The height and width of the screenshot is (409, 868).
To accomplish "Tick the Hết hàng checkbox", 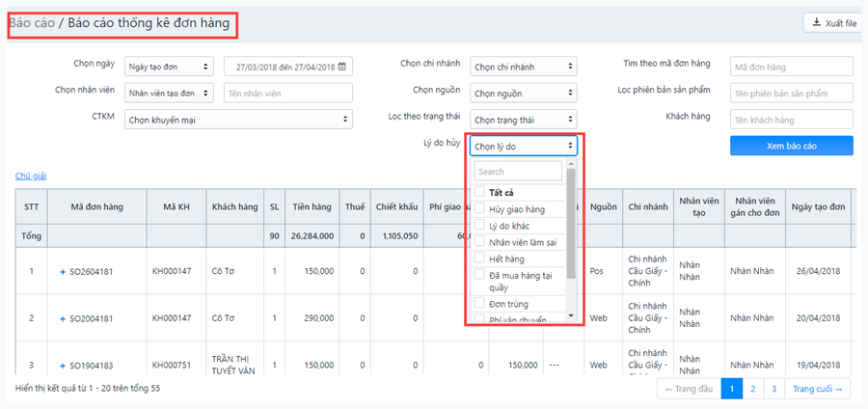I will pyautogui.click(x=479, y=259).
